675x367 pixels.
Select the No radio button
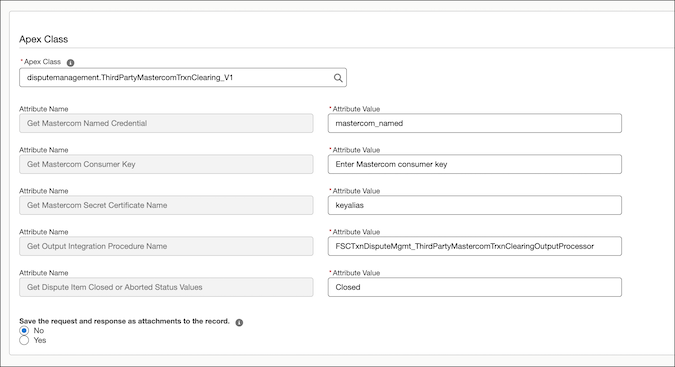coord(24,330)
